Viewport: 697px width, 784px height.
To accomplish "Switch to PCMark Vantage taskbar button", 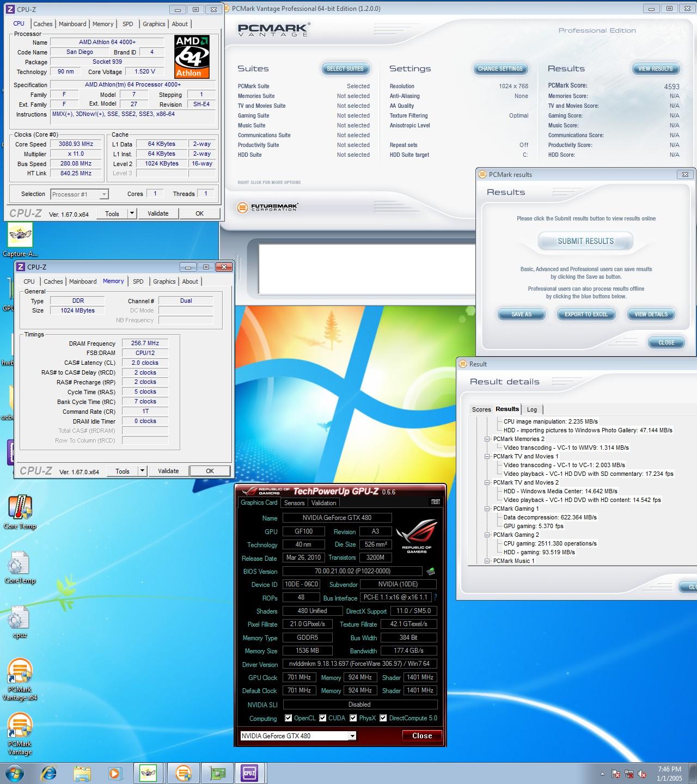I will click(x=183, y=773).
